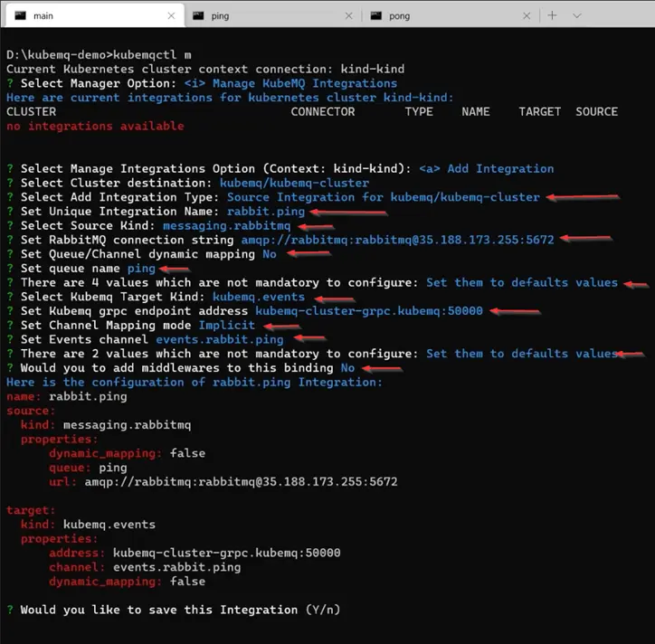Click source 'dynamic_mapping: false' line
The height and width of the screenshot is (644, 655).
click(x=128, y=453)
